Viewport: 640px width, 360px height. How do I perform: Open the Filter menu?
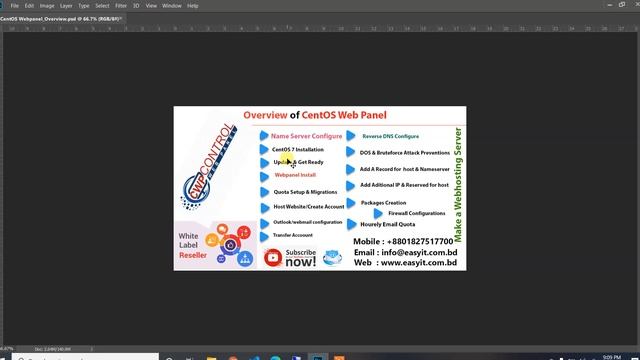(x=121, y=6)
